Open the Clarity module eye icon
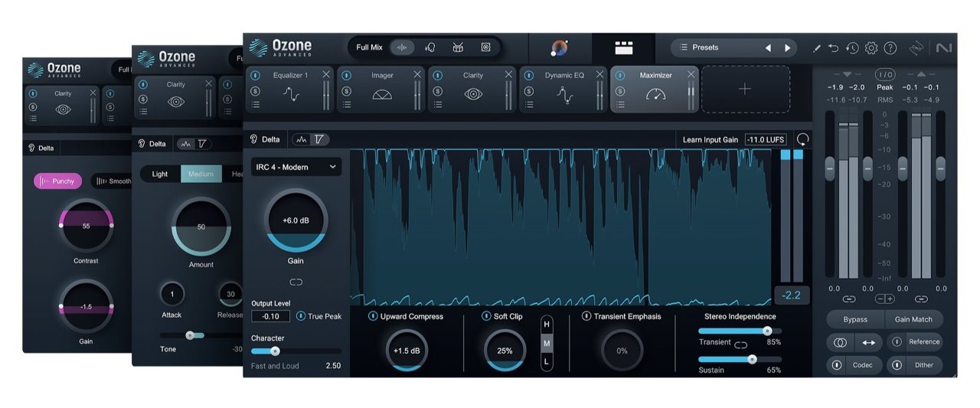 tap(473, 95)
